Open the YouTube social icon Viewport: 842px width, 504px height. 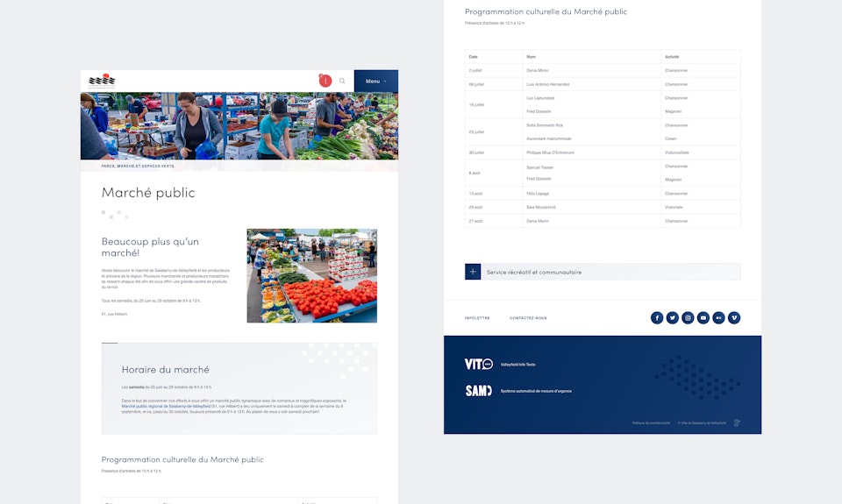pyautogui.click(x=703, y=318)
